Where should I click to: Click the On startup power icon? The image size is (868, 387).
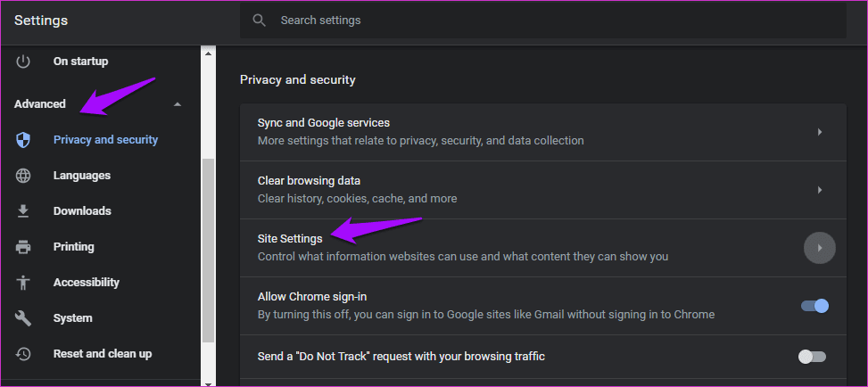tap(23, 62)
